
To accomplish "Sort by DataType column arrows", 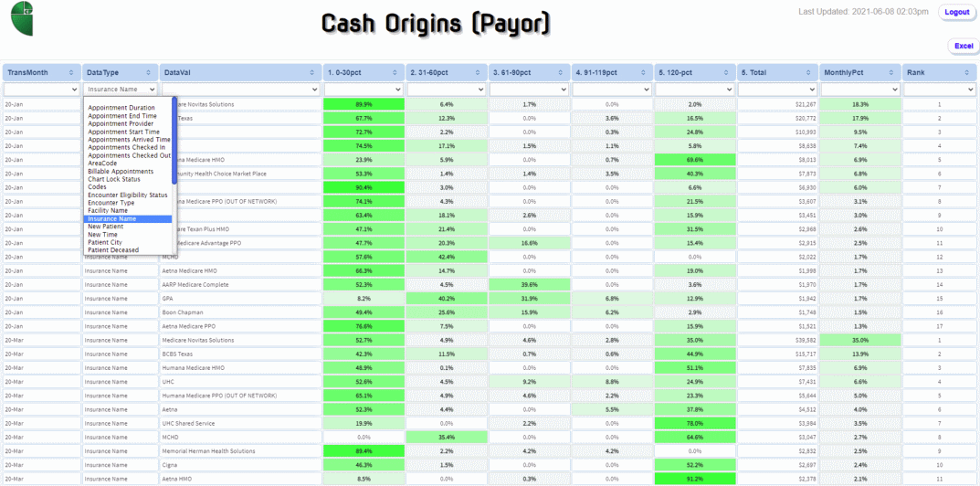I will (150, 73).
